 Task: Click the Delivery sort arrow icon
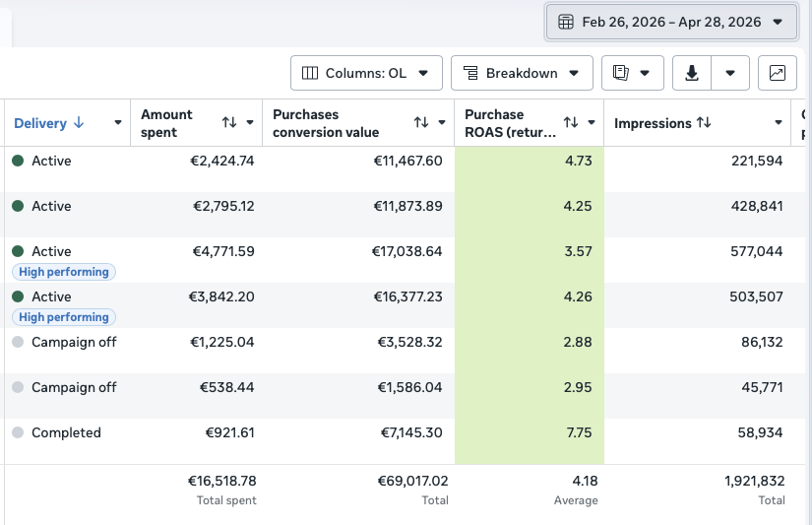tap(79, 123)
